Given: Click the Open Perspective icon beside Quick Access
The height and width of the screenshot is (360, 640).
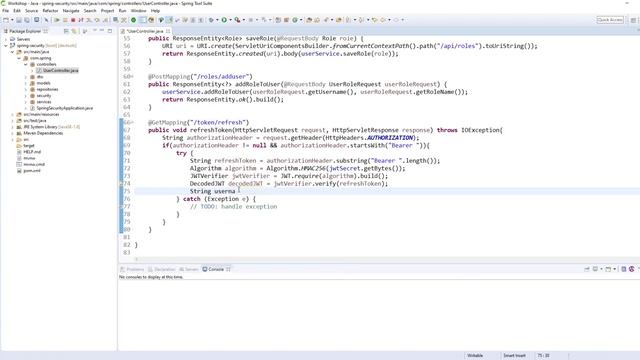Looking at the screenshot, I should (633, 20).
